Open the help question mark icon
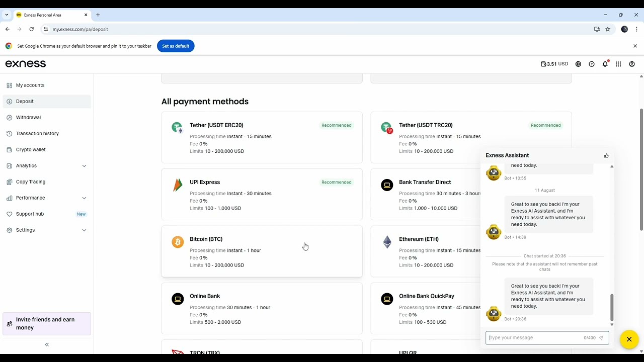Image resolution: width=644 pixels, height=362 pixels. point(592,64)
